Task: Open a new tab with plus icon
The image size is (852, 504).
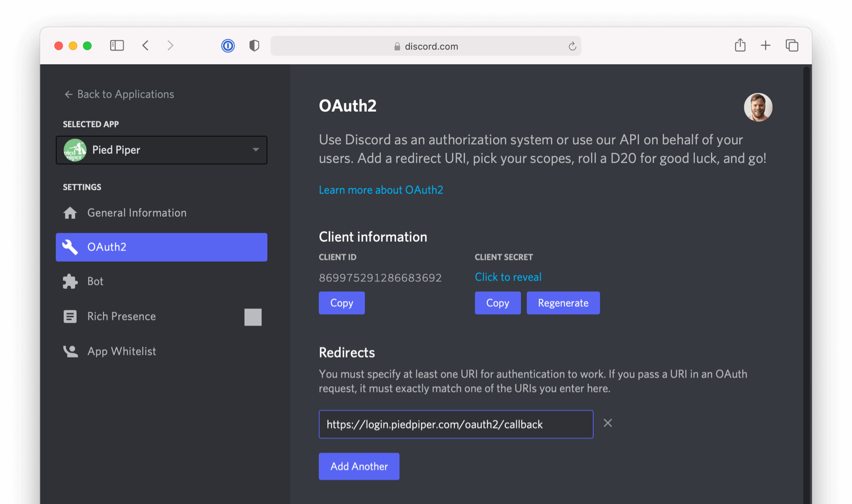Action: click(x=766, y=46)
